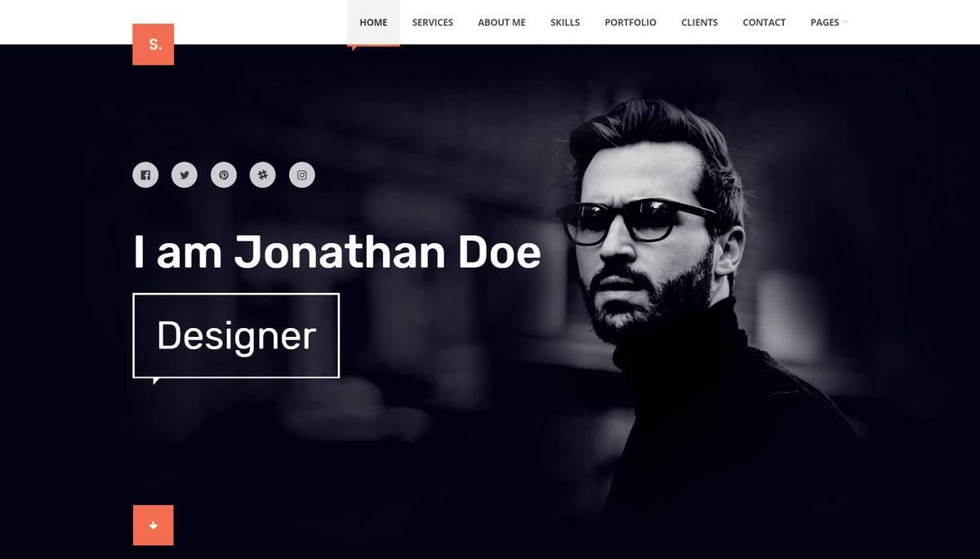Jump to the Clients section
Screen dimensions: 980x559
(700, 22)
